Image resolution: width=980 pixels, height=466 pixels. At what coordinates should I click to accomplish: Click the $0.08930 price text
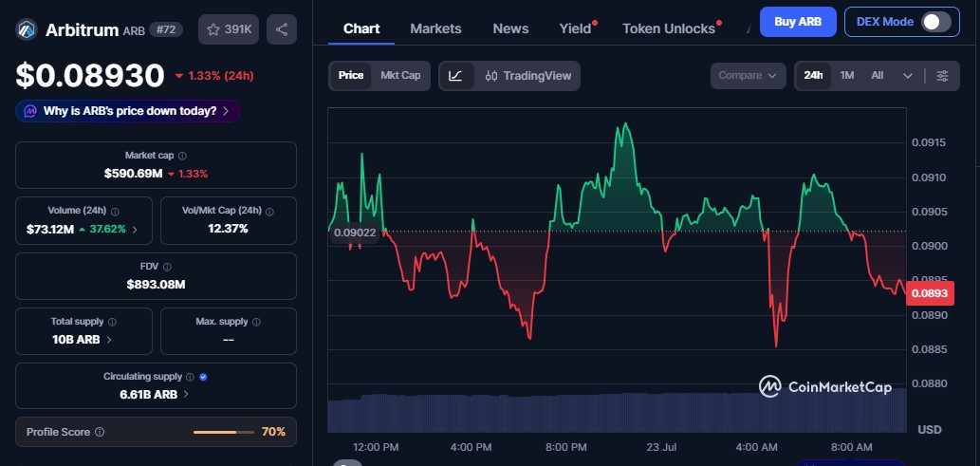90,76
